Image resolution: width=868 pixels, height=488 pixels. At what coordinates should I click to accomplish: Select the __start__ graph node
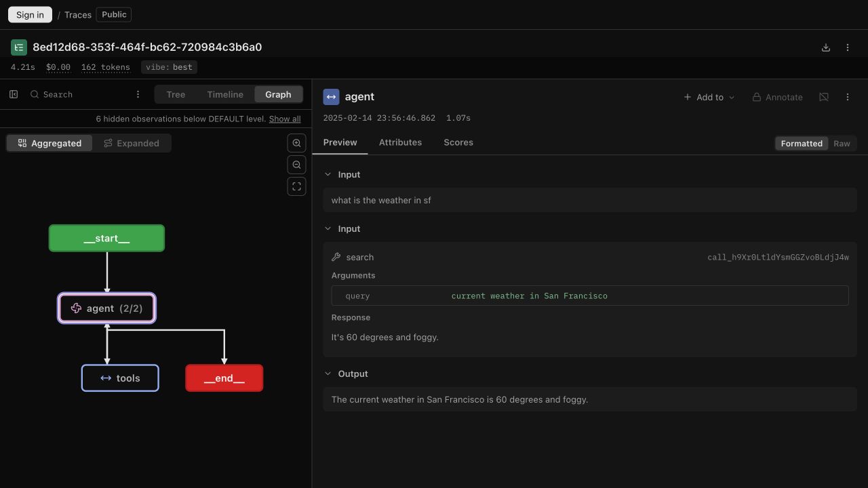click(106, 238)
